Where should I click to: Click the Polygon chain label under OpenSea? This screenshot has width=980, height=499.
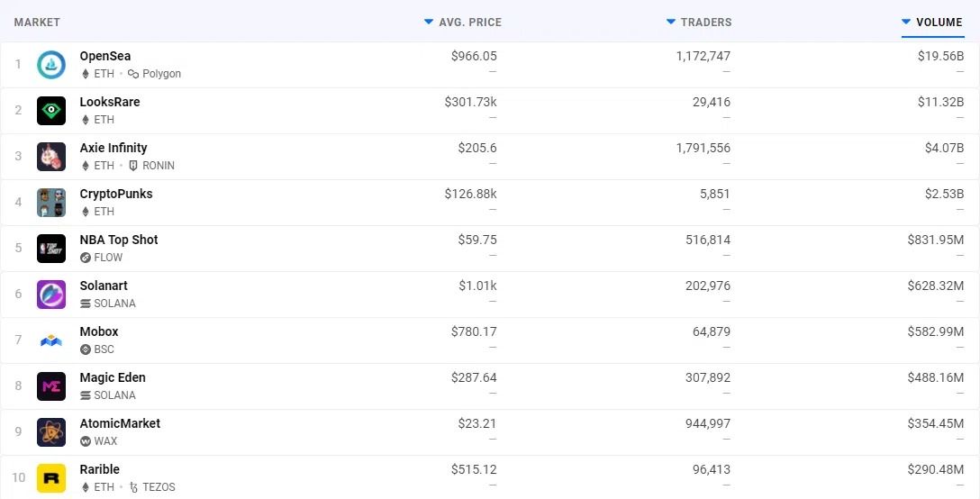(161, 74)
